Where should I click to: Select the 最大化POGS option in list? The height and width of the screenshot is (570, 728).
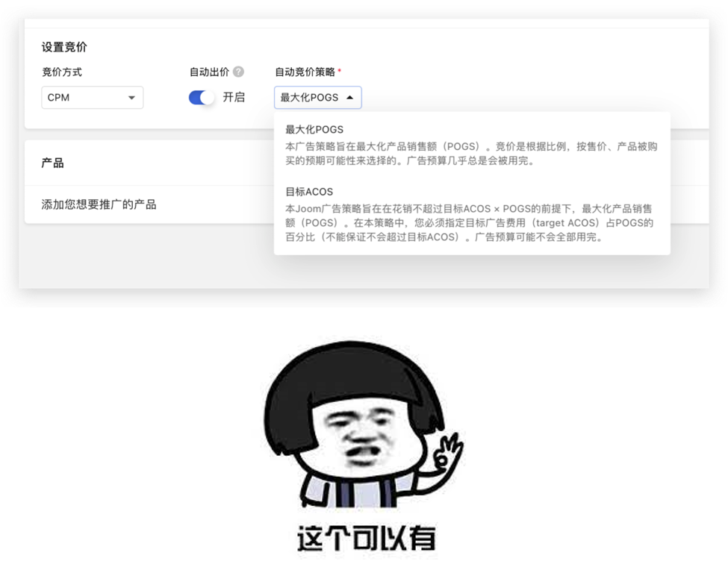pyautogui.click(x=472, y=145)
